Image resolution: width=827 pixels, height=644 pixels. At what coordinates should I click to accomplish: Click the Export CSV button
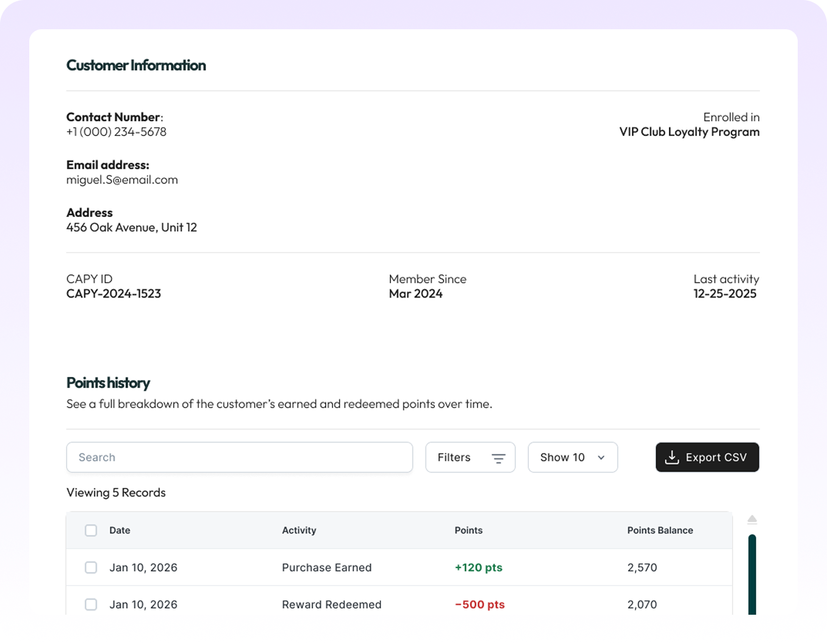(707, 457)
